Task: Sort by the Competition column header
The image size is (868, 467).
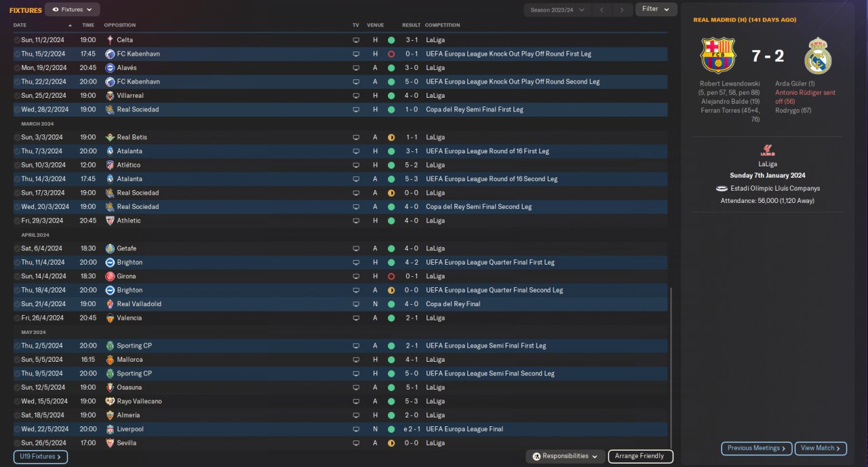Action: click(x=442, y=25)
